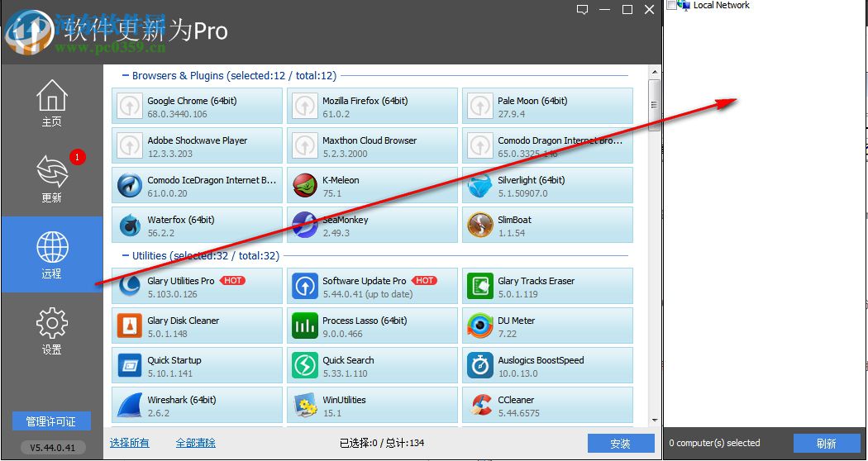868x461 pixels.
Task: Click the scrollbar down arrow of software list
Action: [x=655, y=421]
